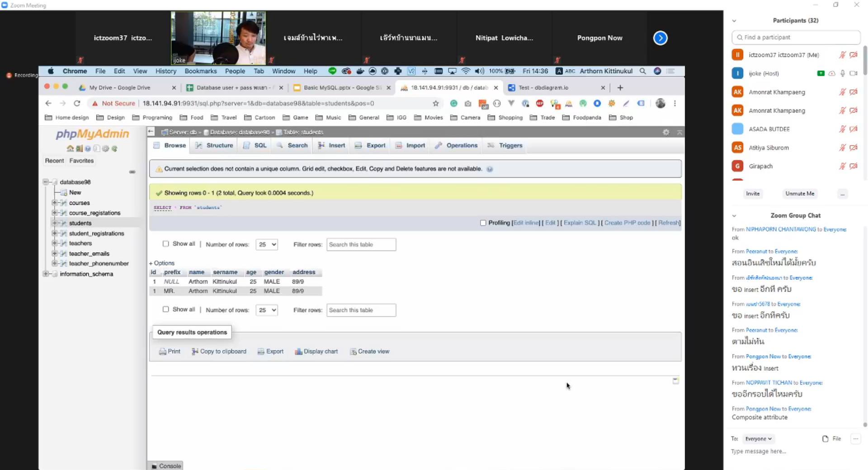Switch to the Structure tab

pos(214,145)
